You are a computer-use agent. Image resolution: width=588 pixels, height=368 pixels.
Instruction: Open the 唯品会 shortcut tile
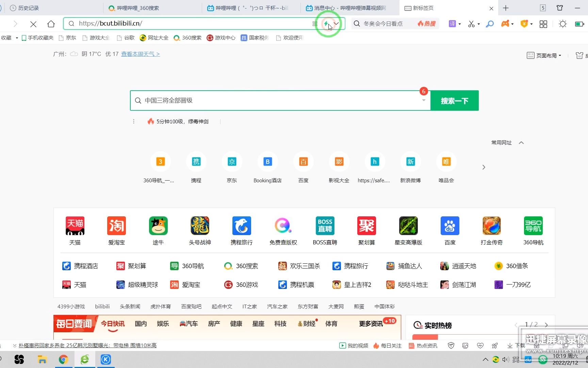point(446,168)
